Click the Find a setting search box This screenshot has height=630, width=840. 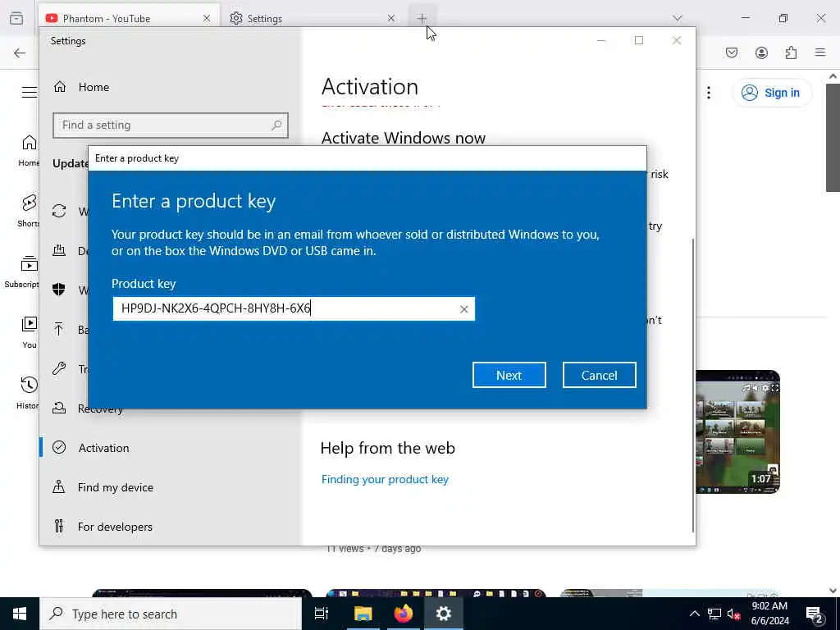[x=171, y=126]
